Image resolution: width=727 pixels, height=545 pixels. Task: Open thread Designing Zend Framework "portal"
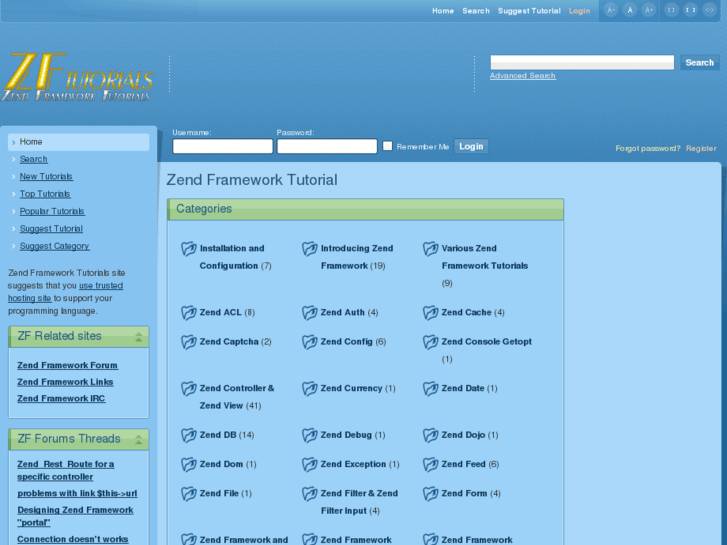(75, 516)
